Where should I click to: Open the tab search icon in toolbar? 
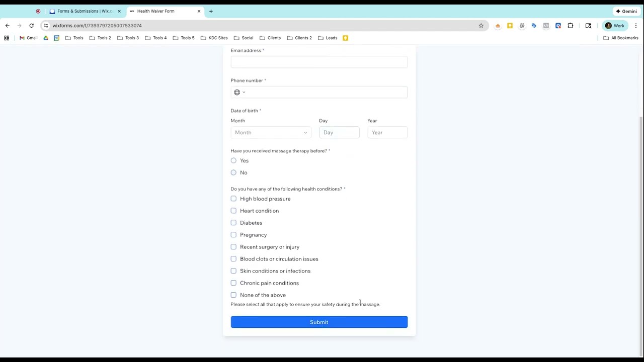point(588,26)
